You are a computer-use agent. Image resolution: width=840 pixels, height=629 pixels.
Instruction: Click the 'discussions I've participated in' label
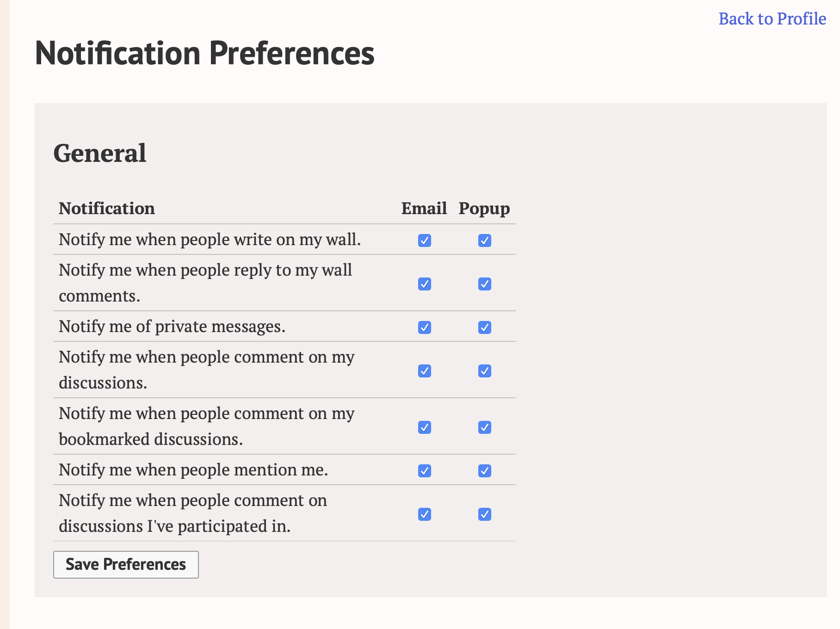193,513
